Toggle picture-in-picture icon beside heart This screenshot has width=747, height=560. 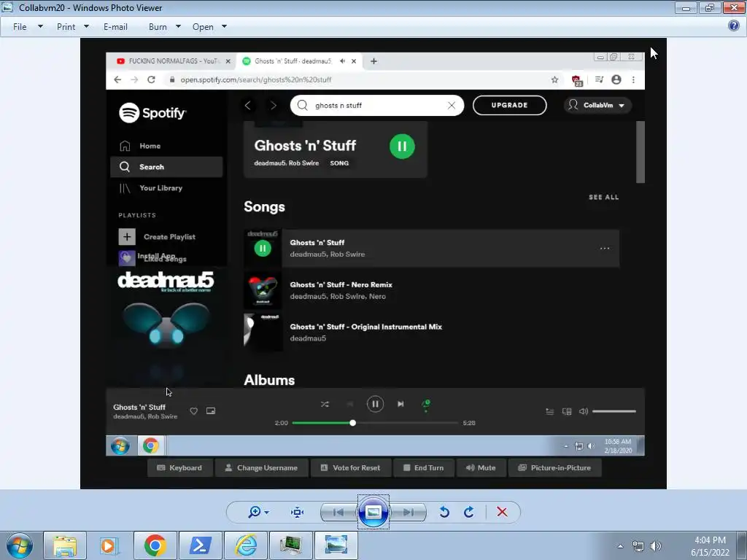click(211, 411)
